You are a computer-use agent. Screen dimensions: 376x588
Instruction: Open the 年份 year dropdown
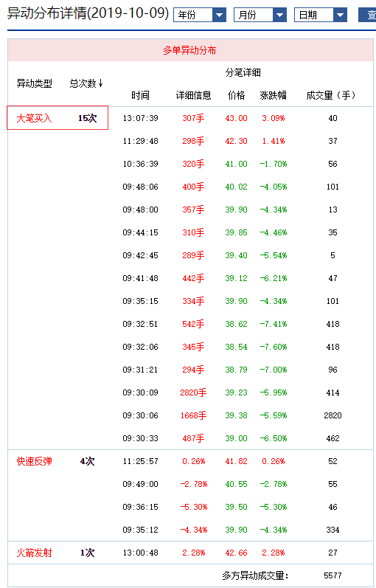pyautogui.click(x=200, y=15)
